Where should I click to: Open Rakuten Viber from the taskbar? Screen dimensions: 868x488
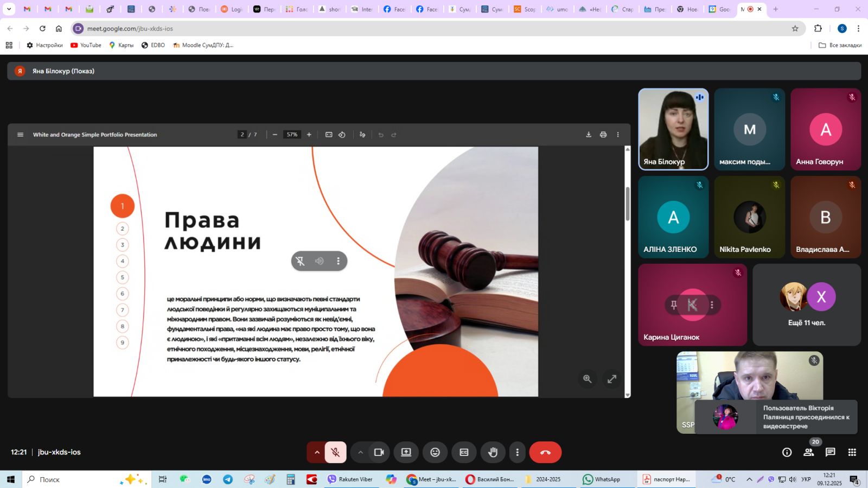350,479
